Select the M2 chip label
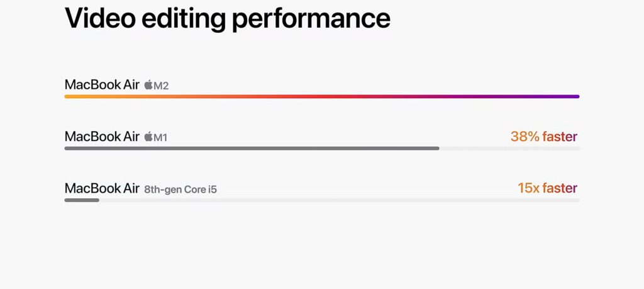 (x=161, y=86)
